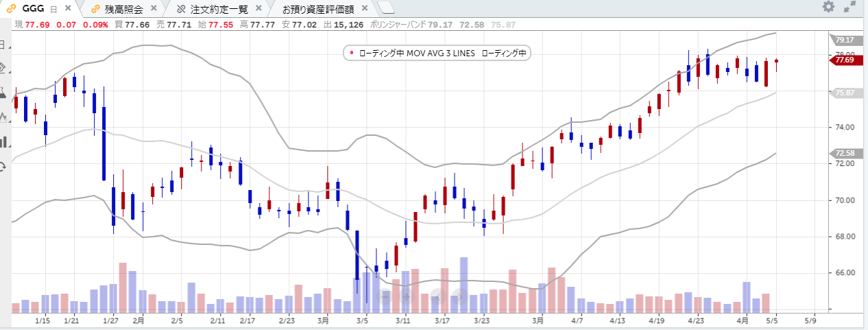Select the mountain chart type icon
The width and height of the screenshot is (868, 330).
[3, 117]
